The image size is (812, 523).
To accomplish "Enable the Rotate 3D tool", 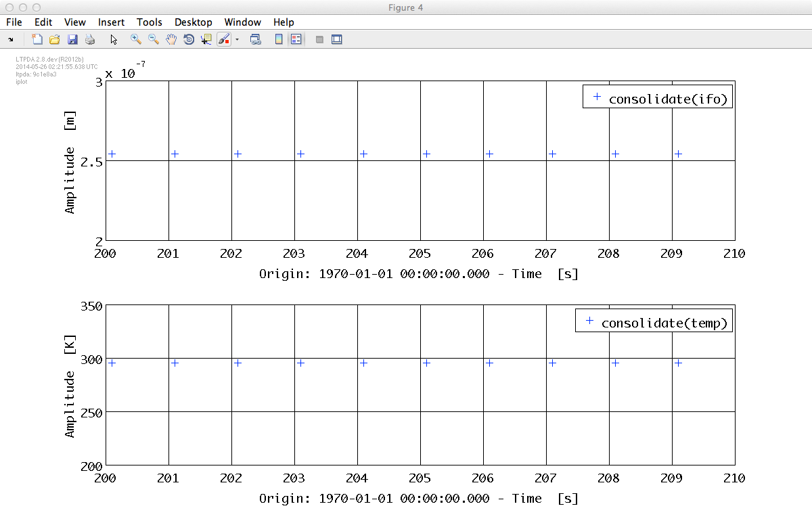I will [x=189, y=39].
